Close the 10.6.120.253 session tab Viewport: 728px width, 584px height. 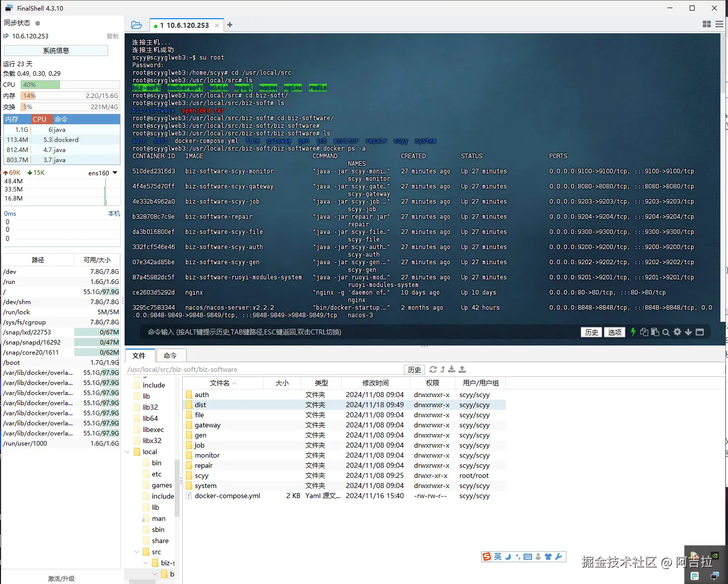tap(217, 25)
